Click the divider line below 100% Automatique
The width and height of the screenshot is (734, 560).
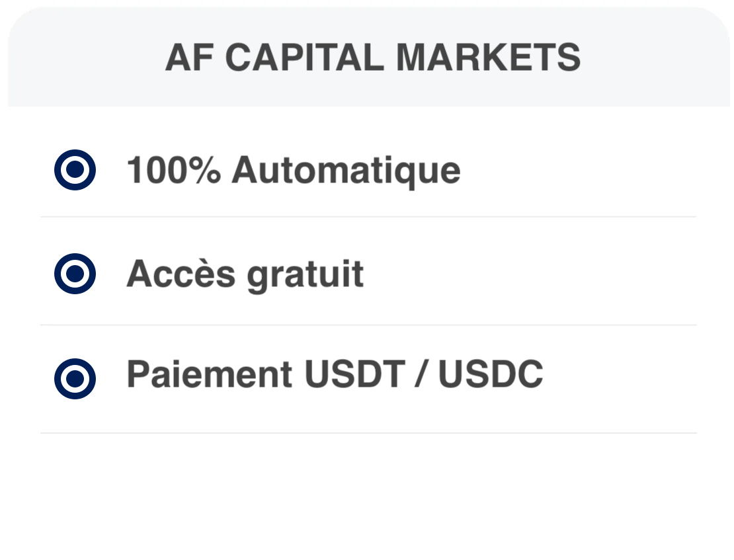pos(368,216)
